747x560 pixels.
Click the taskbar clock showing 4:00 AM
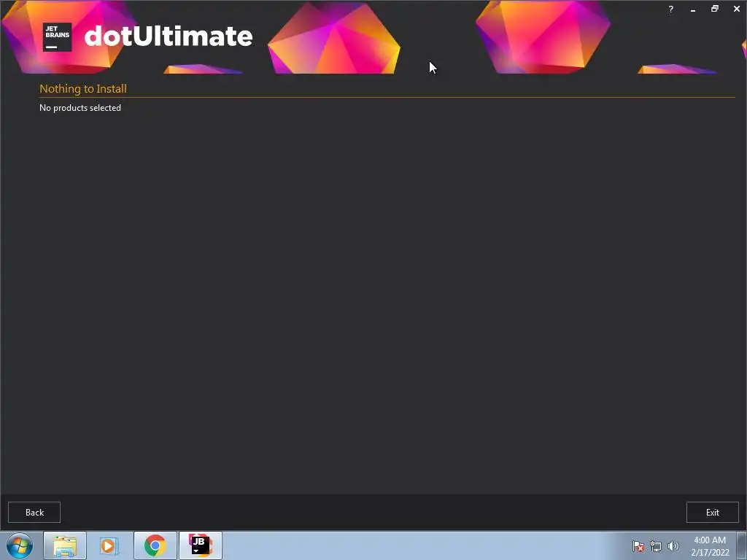pos(710,546)
